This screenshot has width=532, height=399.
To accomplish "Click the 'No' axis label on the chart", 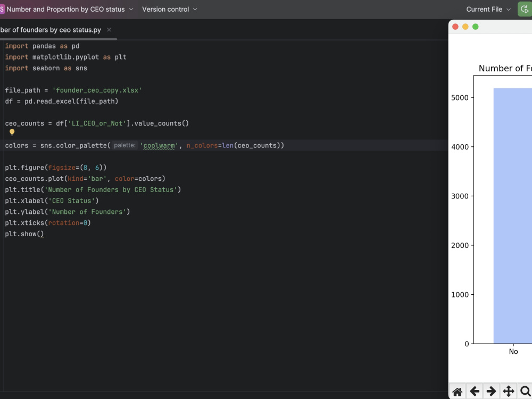I will pos(513,351).
